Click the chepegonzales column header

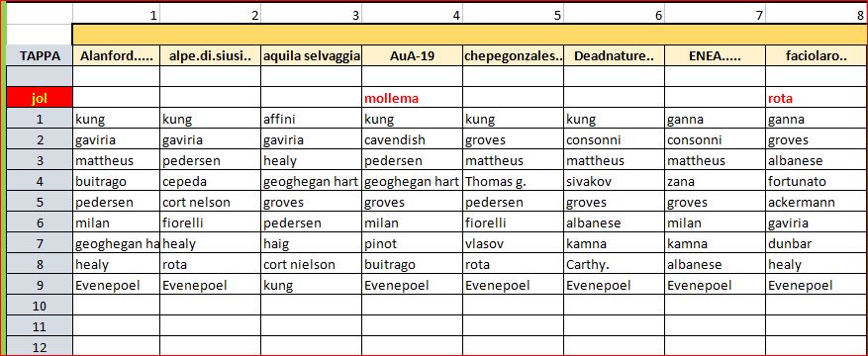pyautogui.click(x=513, y=55)
